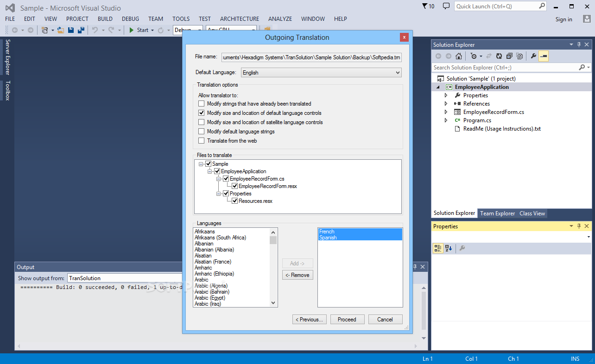Click the Open File folder icon
Image resolution: width=595 pixels, height=364 pixels.
point(61,30)
